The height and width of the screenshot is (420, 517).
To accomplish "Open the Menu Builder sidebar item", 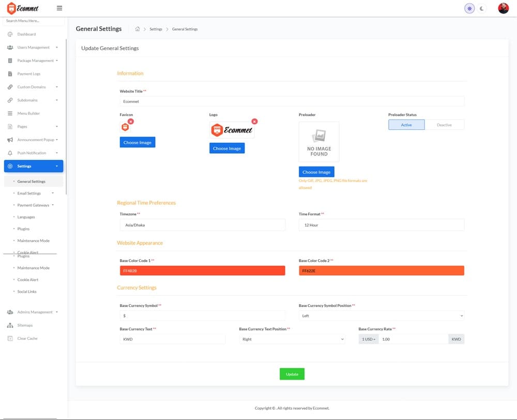I will (x=28, y=113).
